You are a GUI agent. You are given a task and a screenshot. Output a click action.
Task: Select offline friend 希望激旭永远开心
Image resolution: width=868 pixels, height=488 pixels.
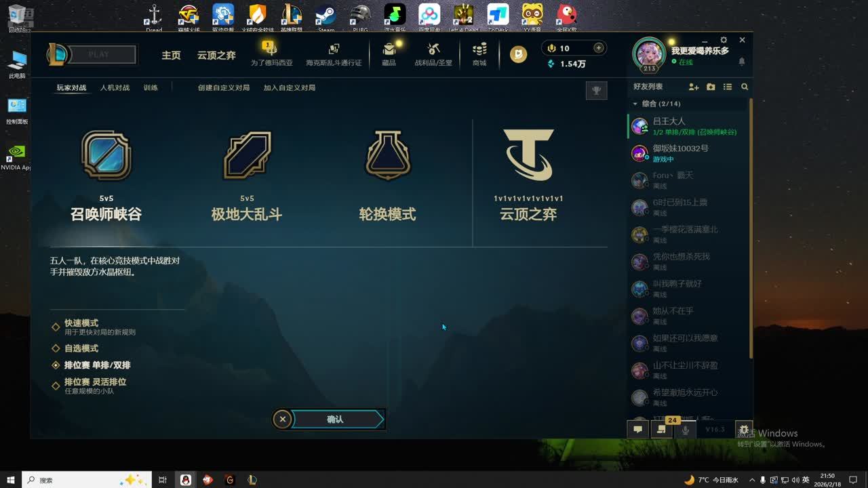[x=687, y=397]
